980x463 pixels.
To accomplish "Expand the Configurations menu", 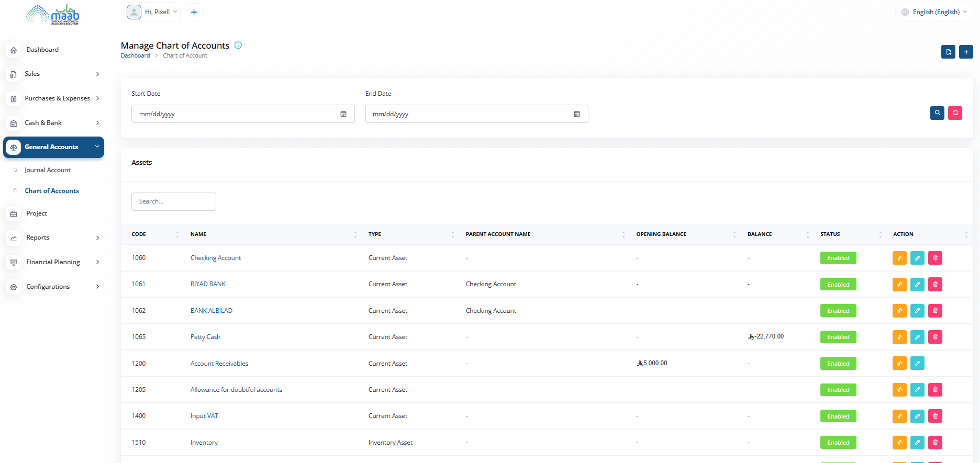I will tap(54, 287).
